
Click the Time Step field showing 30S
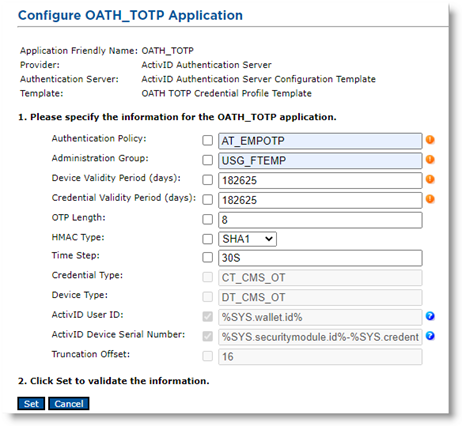(x=320, y=258)
